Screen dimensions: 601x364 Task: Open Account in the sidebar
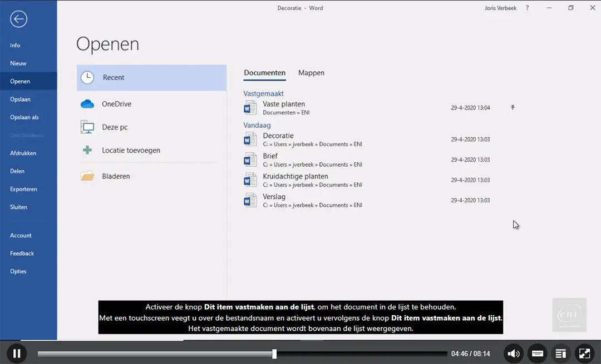click(28, 236)
